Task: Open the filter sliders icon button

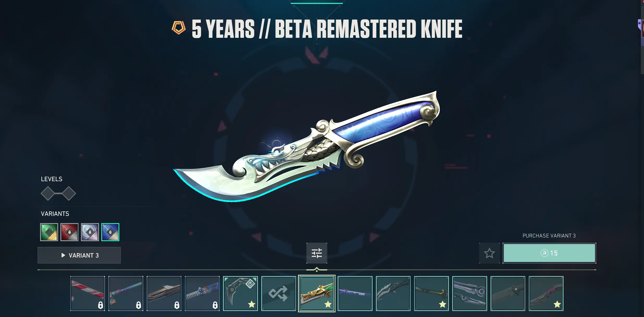Action: tap(317, 253)
